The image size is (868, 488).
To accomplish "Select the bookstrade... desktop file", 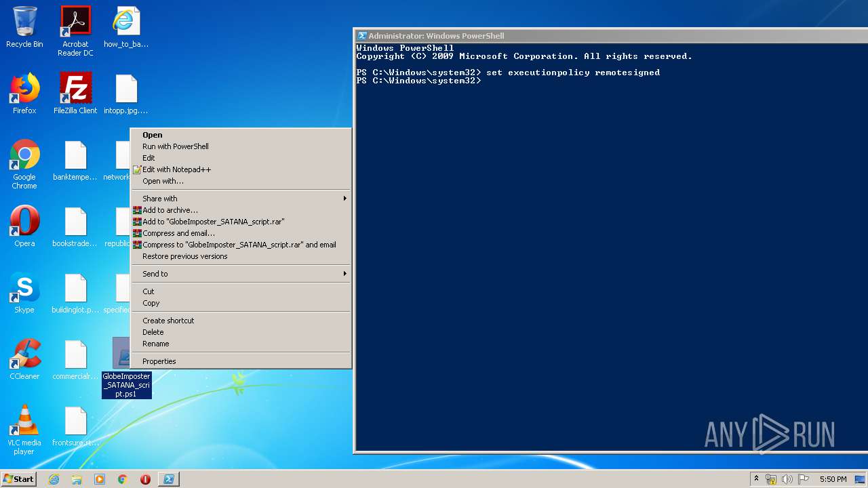I will [x=75, y=226].
